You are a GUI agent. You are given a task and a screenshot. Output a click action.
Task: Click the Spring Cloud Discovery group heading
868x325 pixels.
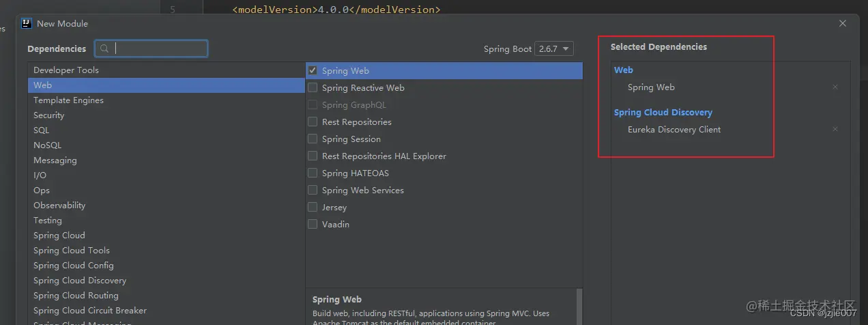(663, 113)
